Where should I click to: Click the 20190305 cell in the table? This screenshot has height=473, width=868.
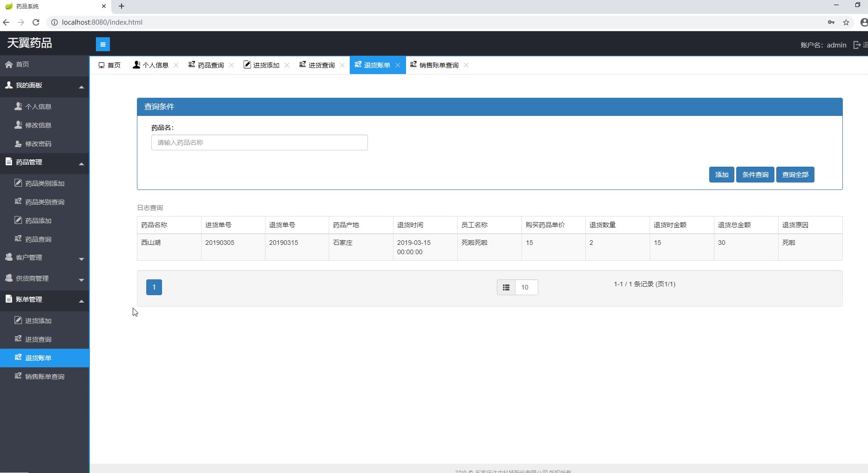(233, 247)
